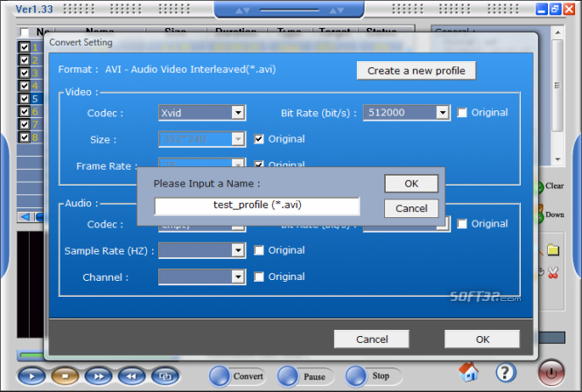The image size is (582, 392).
Task: Click the full screen preview button
Action: [165, 376]
